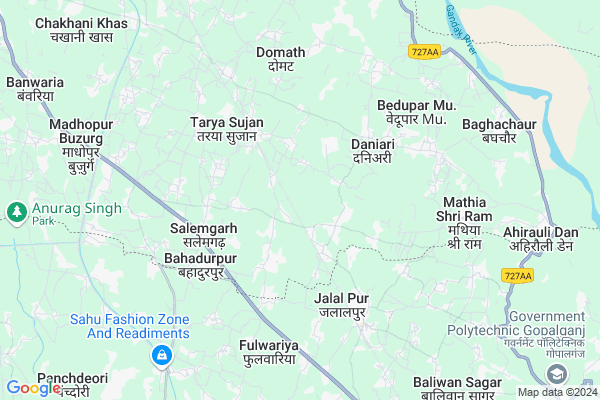Select the Salemgarh place label
The image size is (600, 400).
tap(204, 235)
